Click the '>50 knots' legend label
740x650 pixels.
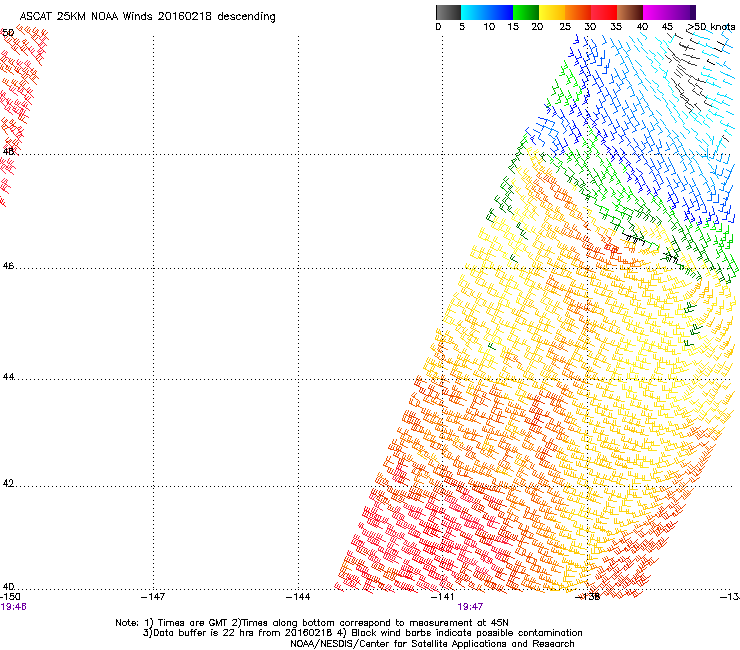coord(711,27)
